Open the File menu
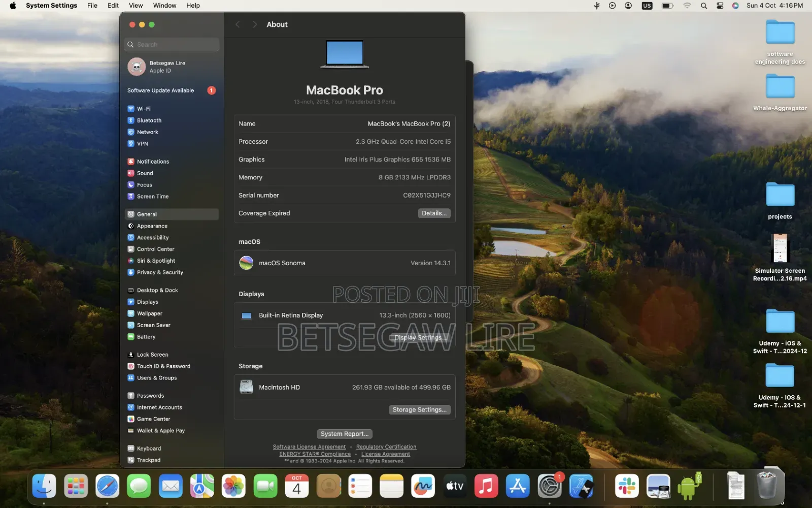 (92, 6)
